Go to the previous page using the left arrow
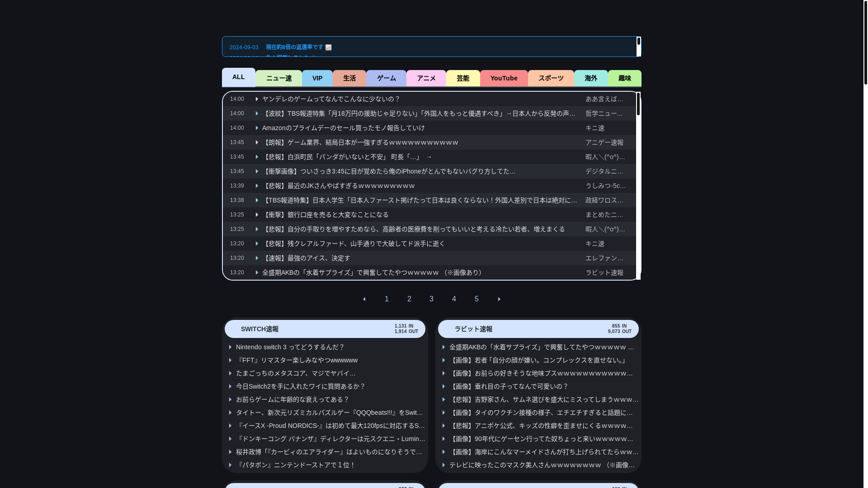This screenshot has width=868, height=488. pos(364,299)
